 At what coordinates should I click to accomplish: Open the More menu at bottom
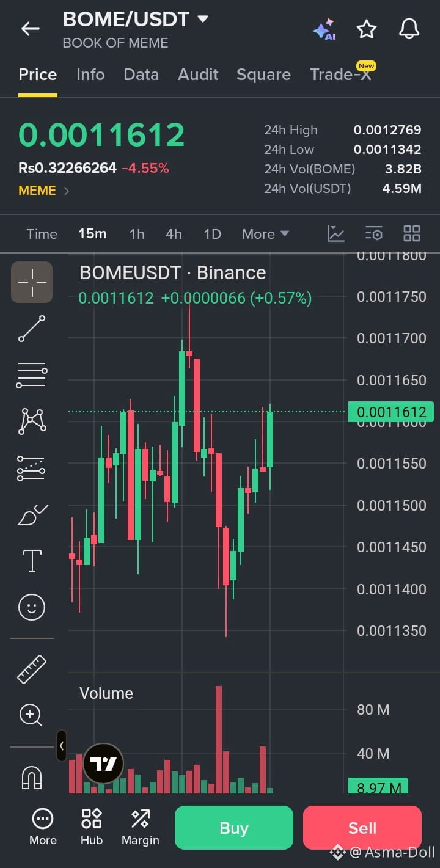click(x=43, y=828)
